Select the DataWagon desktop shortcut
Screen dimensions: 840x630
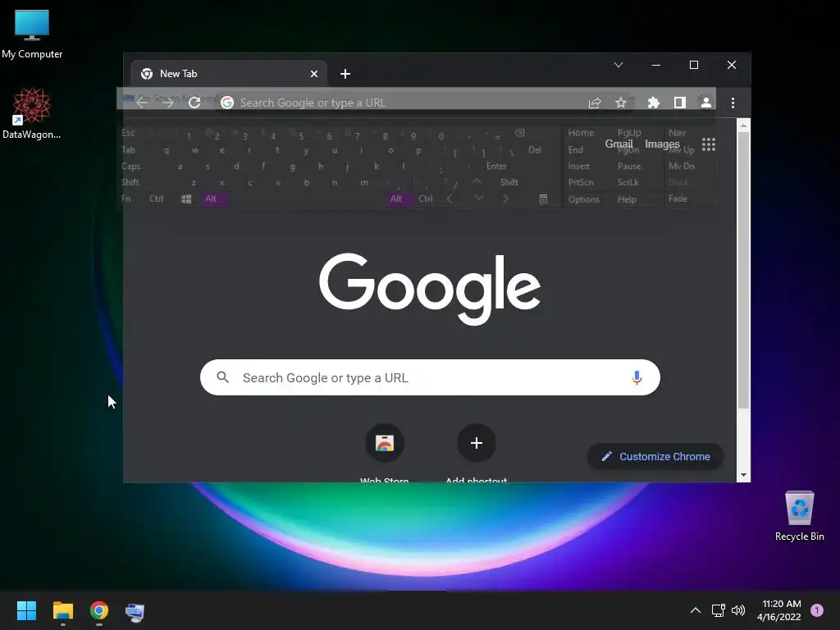[x=32, y=113]
